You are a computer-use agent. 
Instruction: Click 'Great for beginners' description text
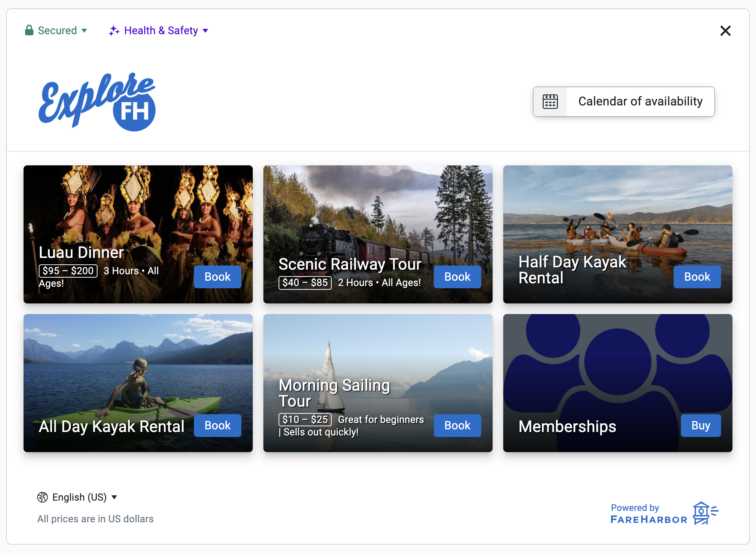(381, 419)
